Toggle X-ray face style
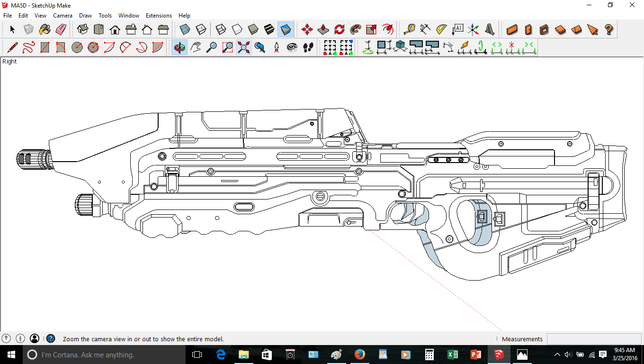This screenshot has width=644, height=364. 185,29
